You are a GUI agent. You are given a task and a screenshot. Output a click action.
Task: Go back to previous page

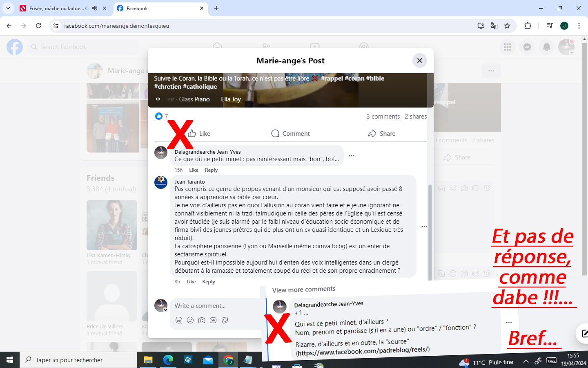click(9, 26)
